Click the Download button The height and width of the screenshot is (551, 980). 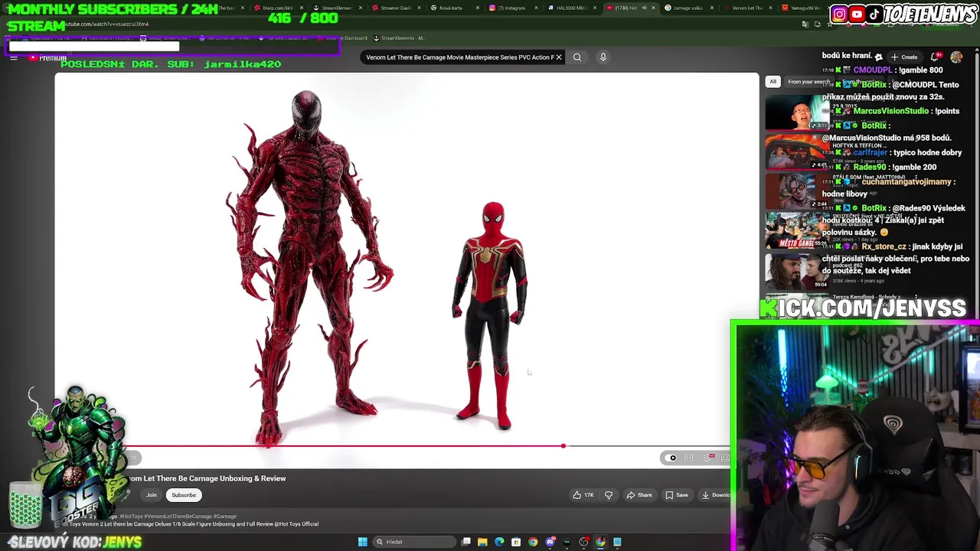[716, 495]
